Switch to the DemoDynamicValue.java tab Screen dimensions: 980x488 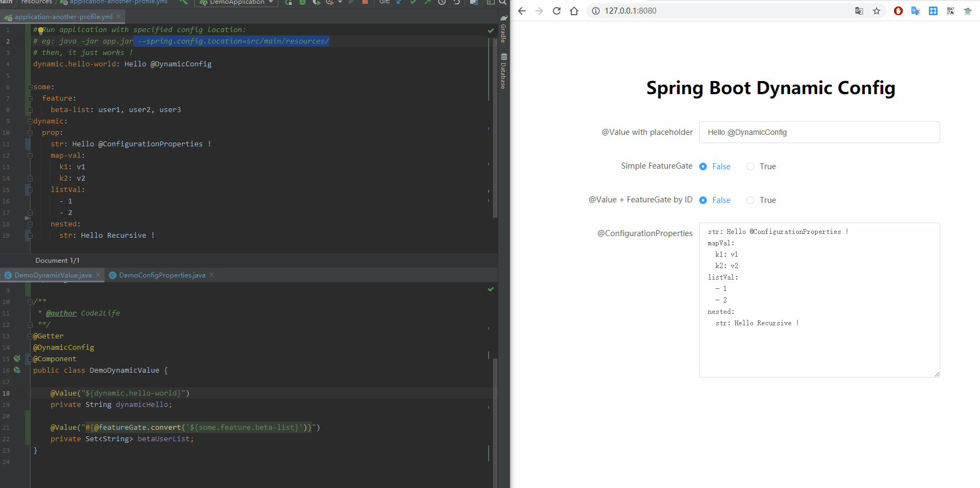pos(53,275)
